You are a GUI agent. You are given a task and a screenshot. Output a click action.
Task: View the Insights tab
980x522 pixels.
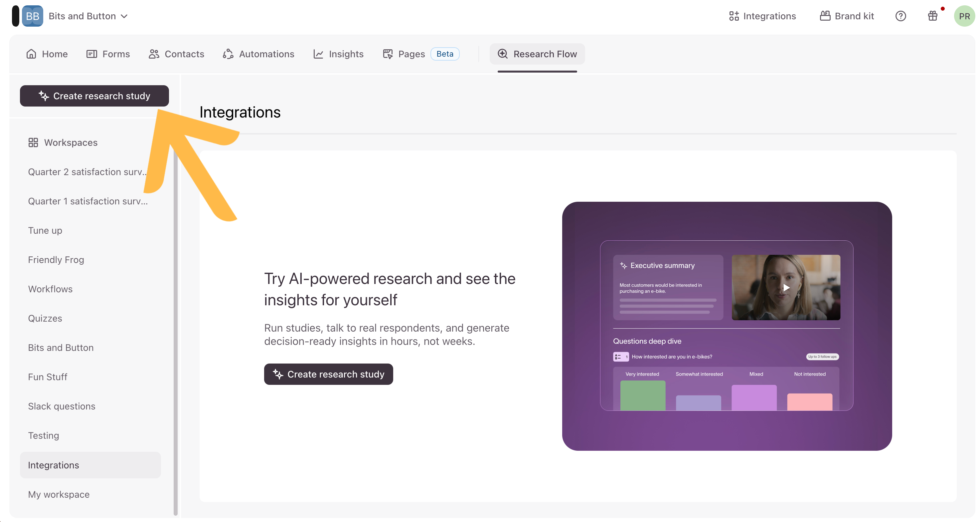click(x=339, y=54)
